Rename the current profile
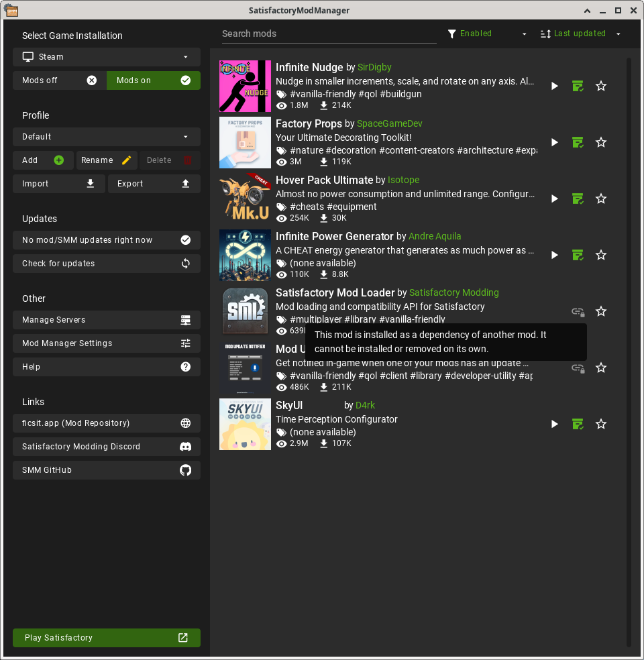The height and width of the screenshot is (660, 644). pos(107,160)
